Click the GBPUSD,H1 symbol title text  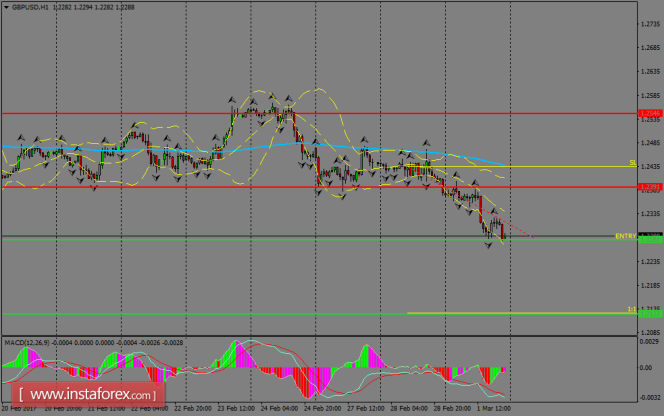30,7
